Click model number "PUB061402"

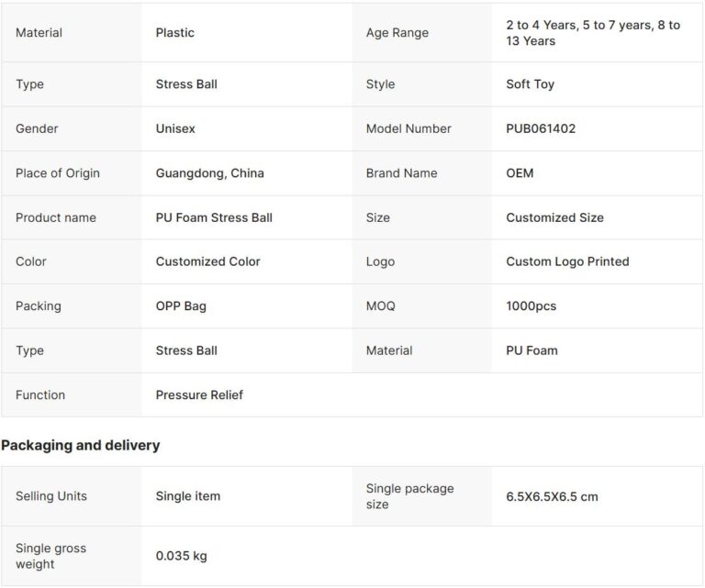(x=541, y=128)
